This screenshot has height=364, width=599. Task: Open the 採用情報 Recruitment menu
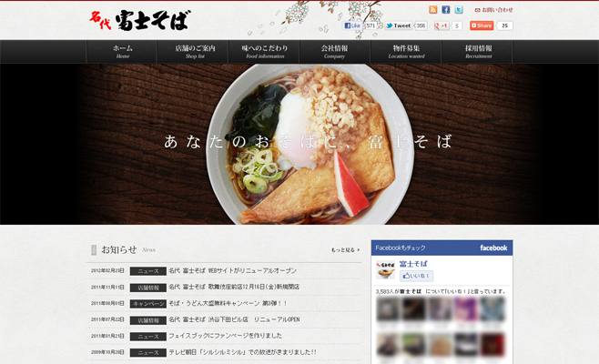coord(478,52)
